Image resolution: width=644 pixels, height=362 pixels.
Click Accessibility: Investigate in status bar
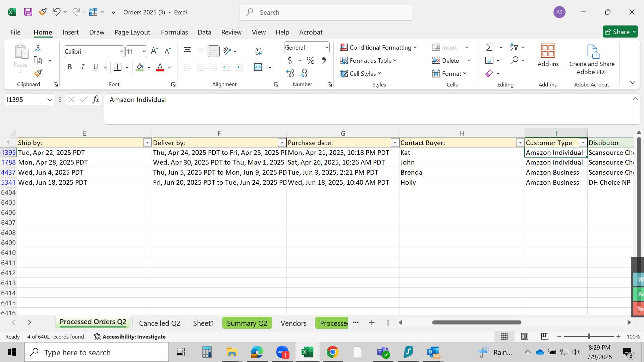click(x=129, y=337)
